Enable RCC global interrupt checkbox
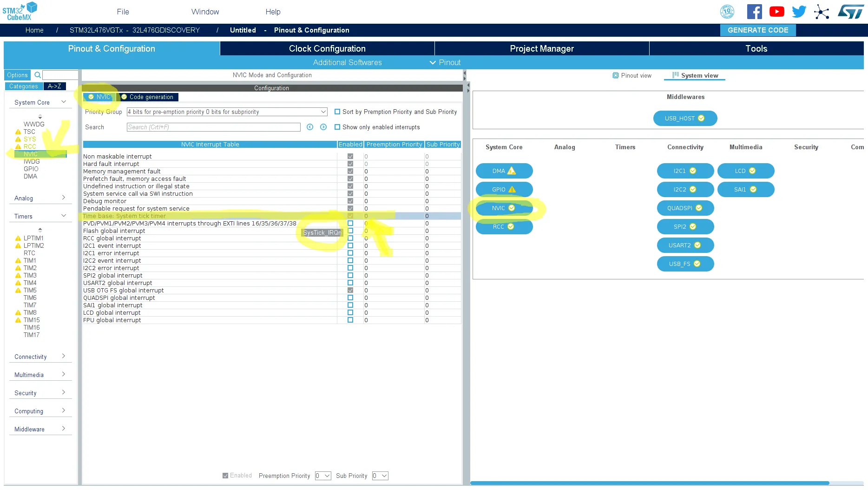 coord(350,238)
